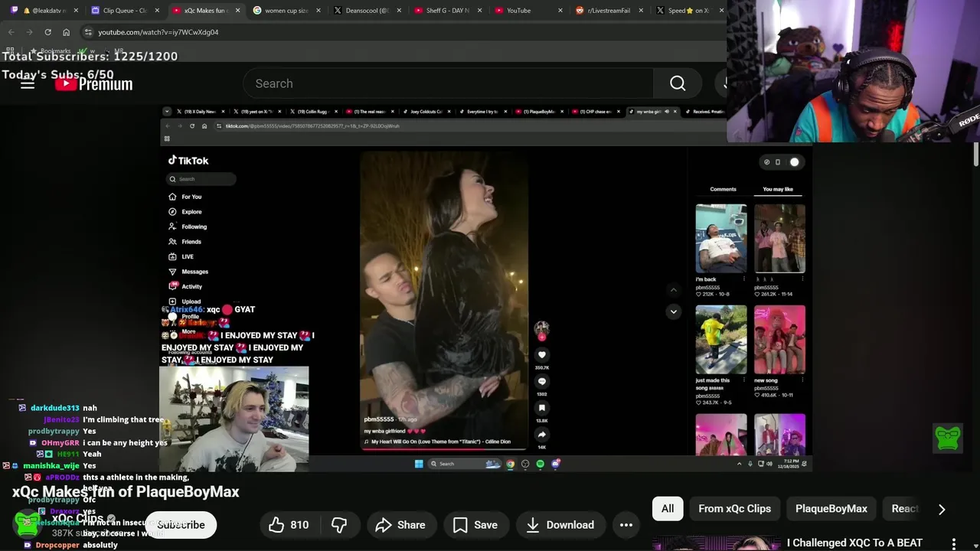Viewport: 980px width, 551px height.
Task: Subscribe to xQc Clips channel
Action: 181,525
